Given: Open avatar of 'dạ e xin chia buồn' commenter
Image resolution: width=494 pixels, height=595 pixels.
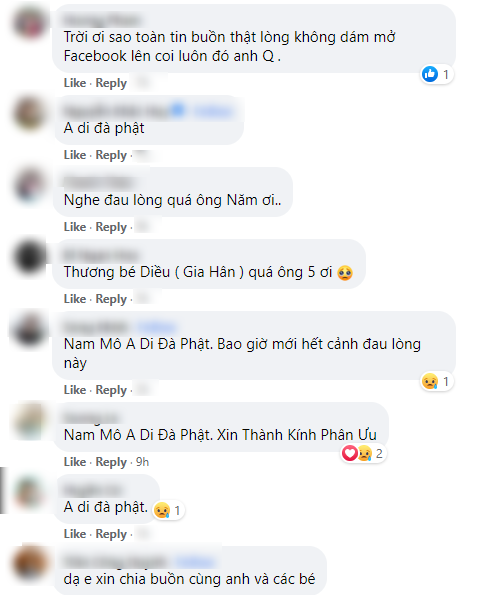Looking at the screenshot, I should 30,563.
